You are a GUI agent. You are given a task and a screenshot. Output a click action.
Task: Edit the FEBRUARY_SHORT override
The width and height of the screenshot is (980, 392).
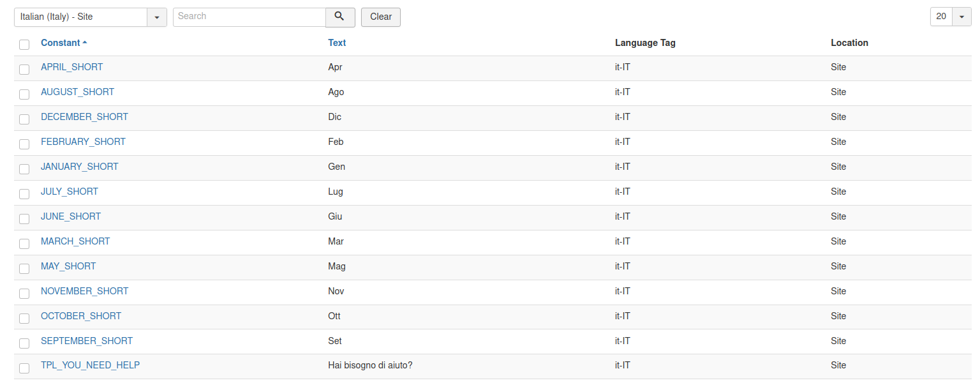tap(83, 142)
